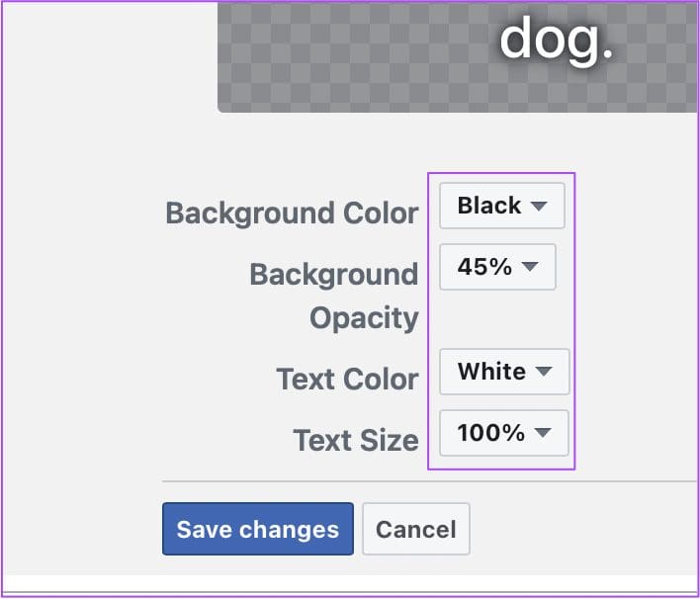Open the Text Color dropdown showing White
The height and width of the screenshot is (599, 700).
point(504,372)
